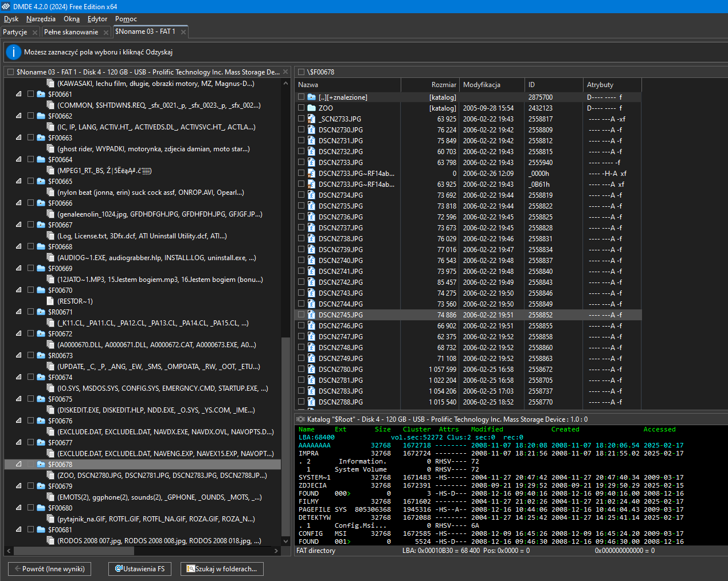Collapse the $F00679 tree node

pos(18,486)
